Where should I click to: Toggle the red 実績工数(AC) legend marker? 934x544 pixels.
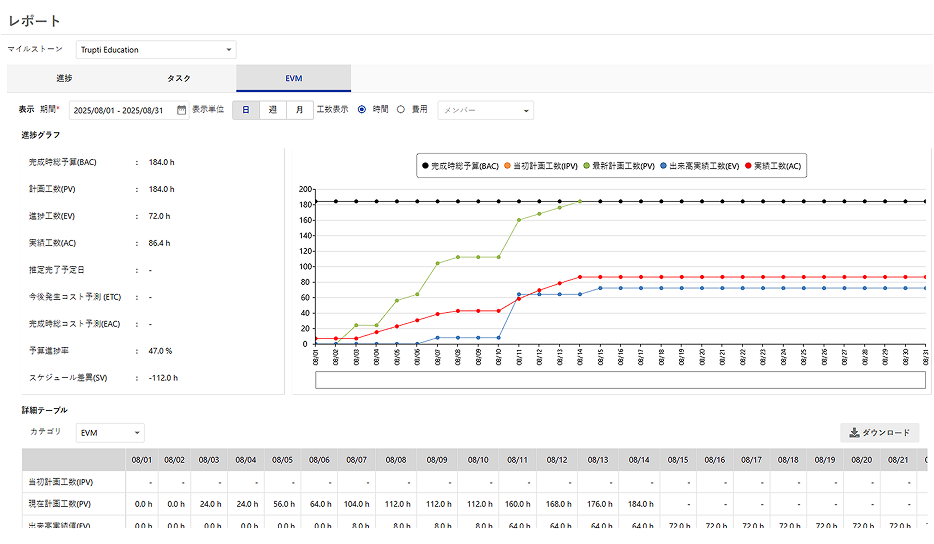pyautogui.click(x=748, y=166)
